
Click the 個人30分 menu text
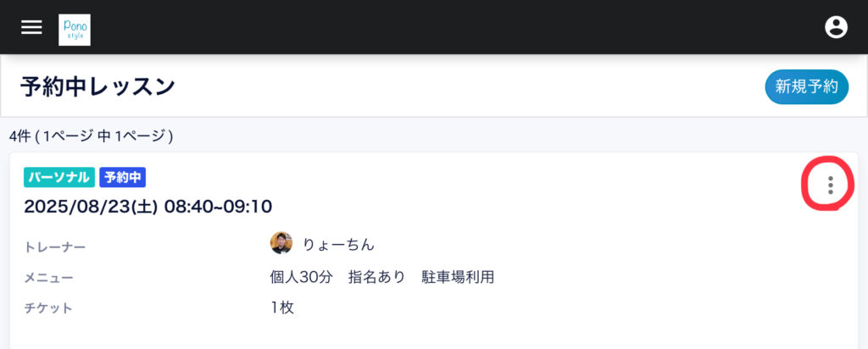[301, 277]
